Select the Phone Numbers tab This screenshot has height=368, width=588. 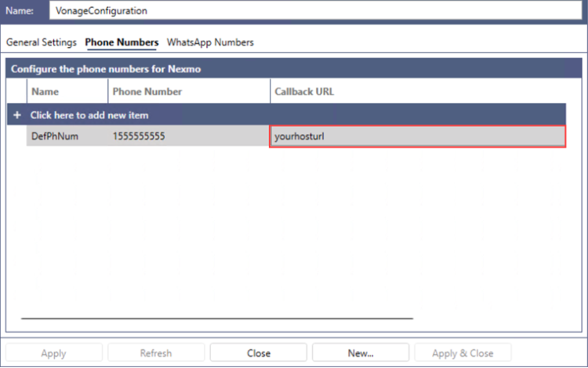[122, 42]
